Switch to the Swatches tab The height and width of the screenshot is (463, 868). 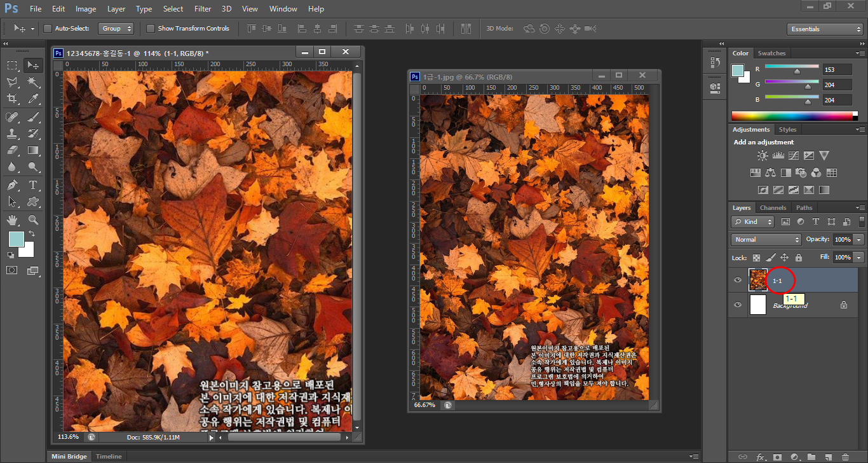coord(771,53)
